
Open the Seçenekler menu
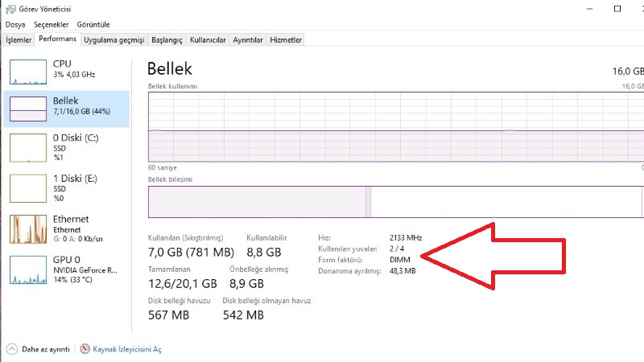click(x=52, y=25)
